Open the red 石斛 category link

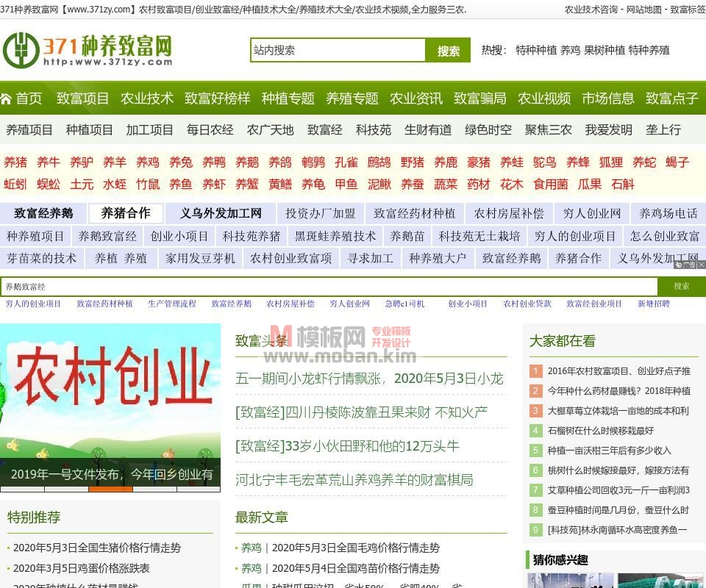623,184
